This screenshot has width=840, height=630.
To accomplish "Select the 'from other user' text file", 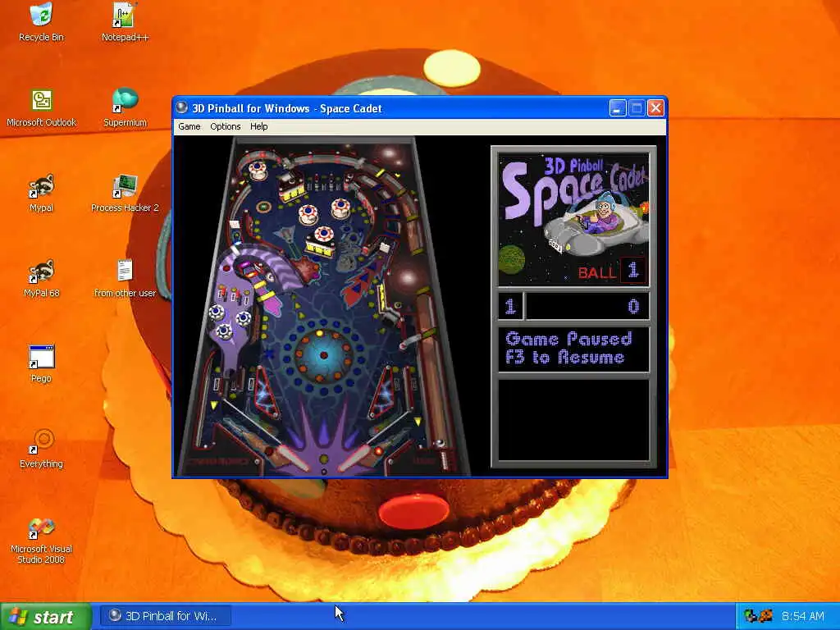I will tap(125, 278).
